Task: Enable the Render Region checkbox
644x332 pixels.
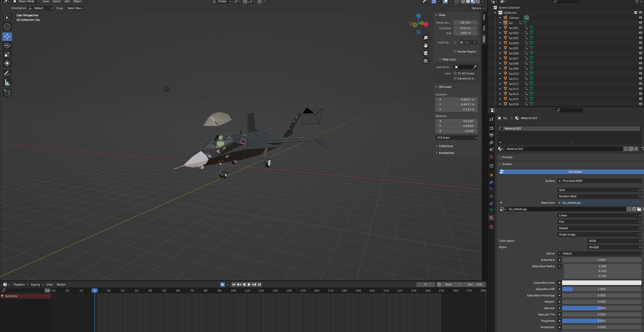Action: [x=455, y=52]
